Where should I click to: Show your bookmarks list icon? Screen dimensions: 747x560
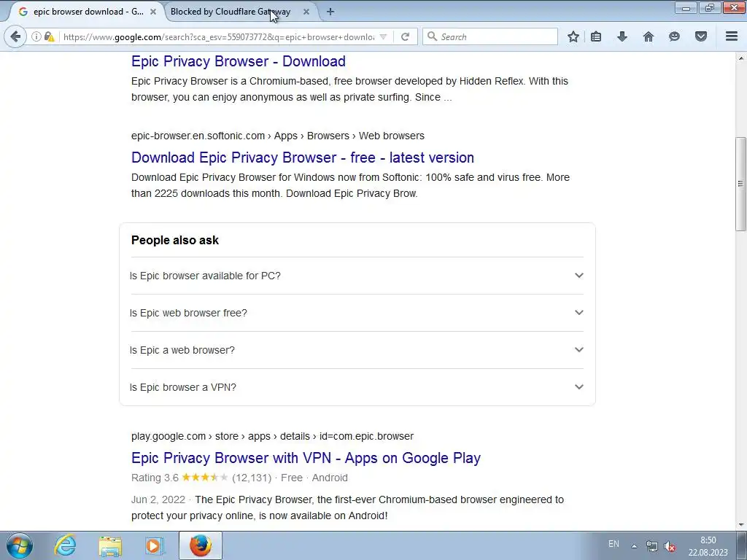[x=596, y=36]
